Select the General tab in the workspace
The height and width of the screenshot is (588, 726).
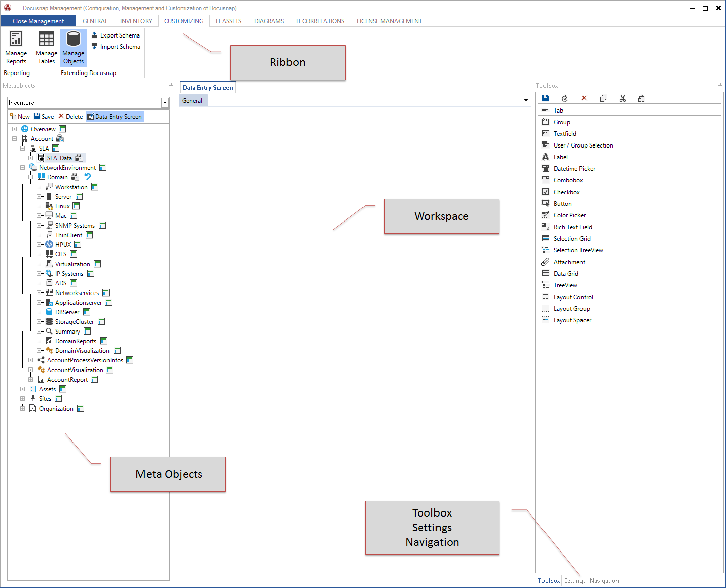point(193,101)
